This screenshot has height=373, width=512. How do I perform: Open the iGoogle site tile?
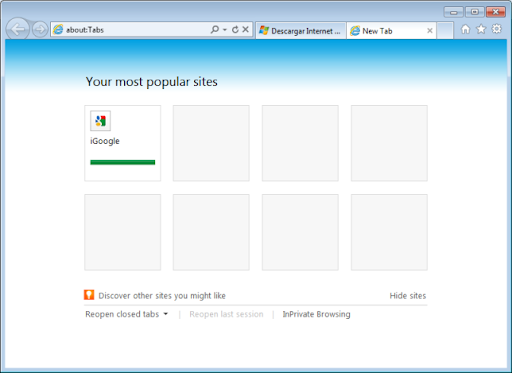point(122,143)
